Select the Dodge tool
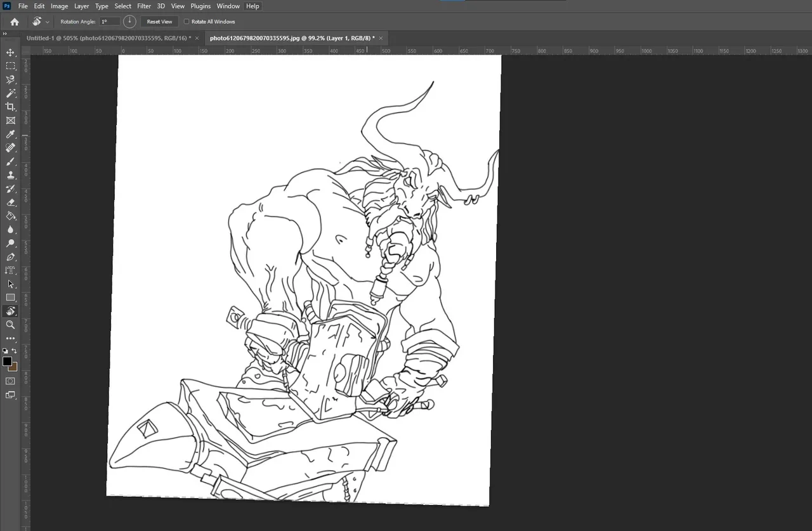Image resolution: width=812 pixels, height=531 pixels. pos(10,244)
